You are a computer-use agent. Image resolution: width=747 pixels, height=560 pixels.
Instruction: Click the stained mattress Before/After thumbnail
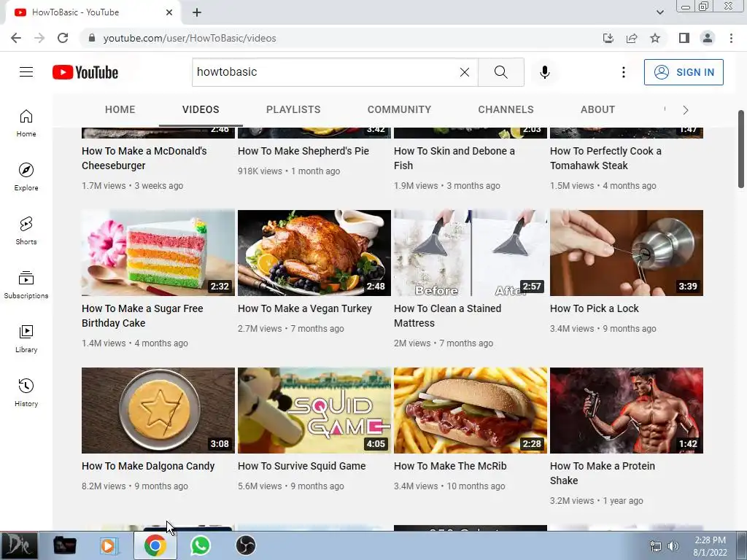[x=471, y=253]
